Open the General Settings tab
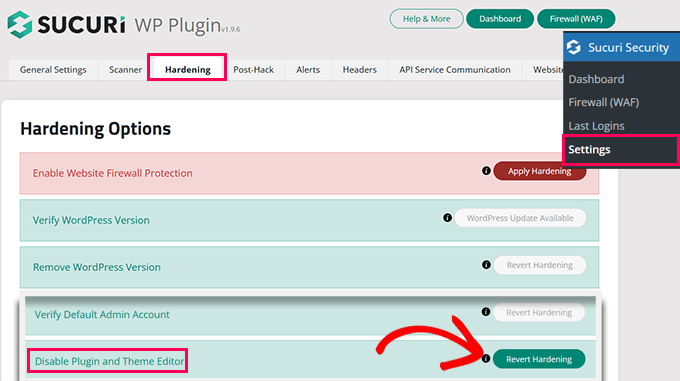Screen dimensions: 680x381 (53, 69)
